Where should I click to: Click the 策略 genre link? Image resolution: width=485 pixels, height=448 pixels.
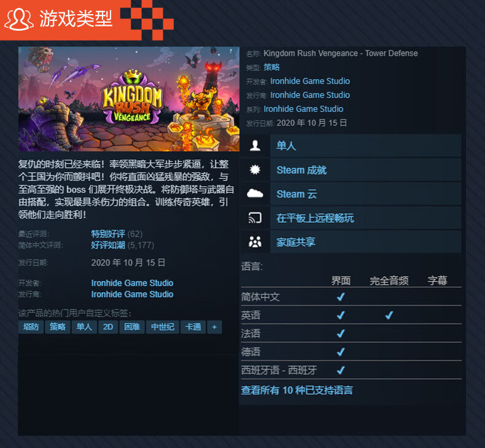[x=271, y=67]
